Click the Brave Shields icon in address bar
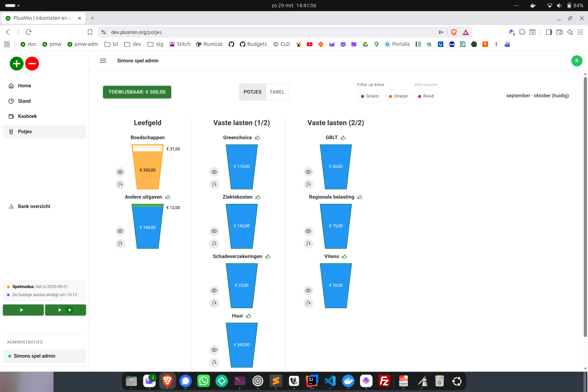The width and height of the screenshot is (588, 392). (454, 32)
